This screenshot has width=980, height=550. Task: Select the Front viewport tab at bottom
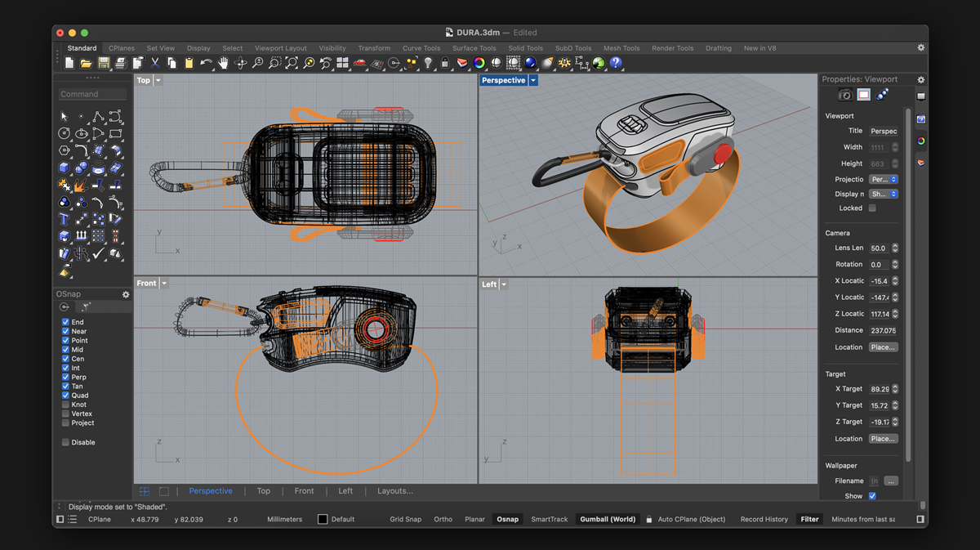(304, 491)
